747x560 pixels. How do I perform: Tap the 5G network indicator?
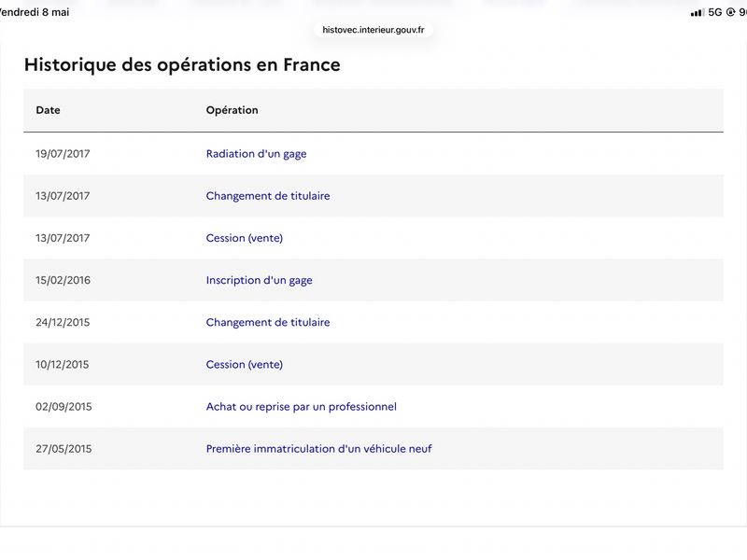click(715, 12)
